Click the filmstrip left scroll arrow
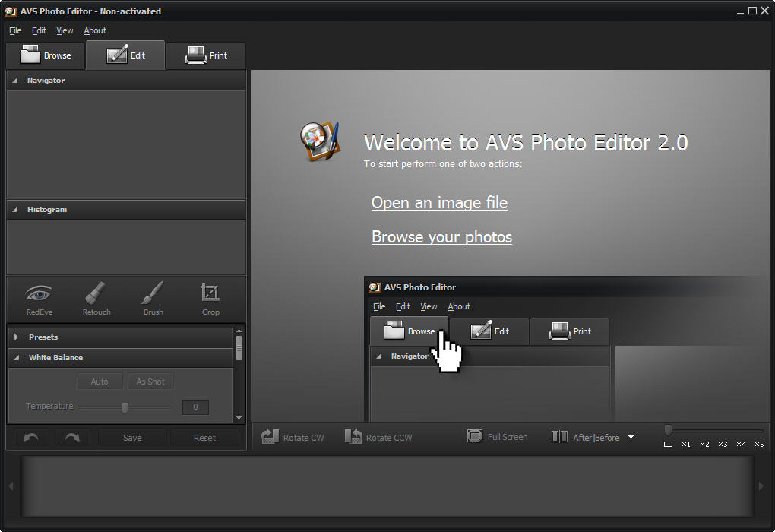The height and width of the screenshot is (532, 775). [11, 486]
